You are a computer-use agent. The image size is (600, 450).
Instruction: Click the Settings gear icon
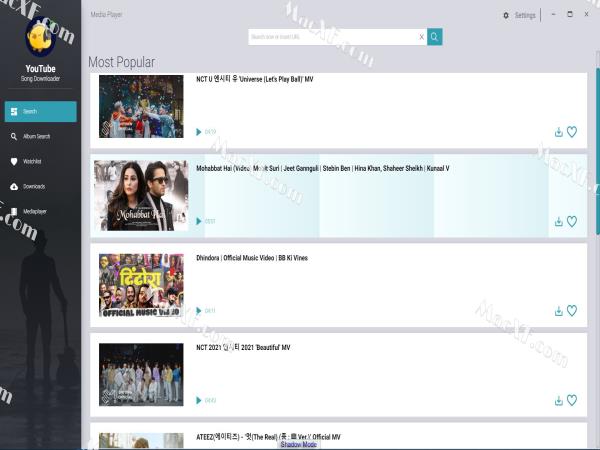point(506,15)
